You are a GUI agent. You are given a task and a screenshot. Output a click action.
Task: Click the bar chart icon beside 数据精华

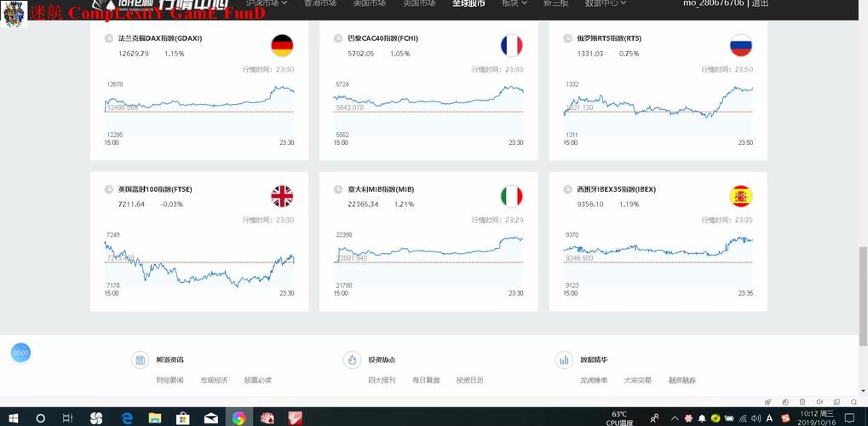(564, 360)
